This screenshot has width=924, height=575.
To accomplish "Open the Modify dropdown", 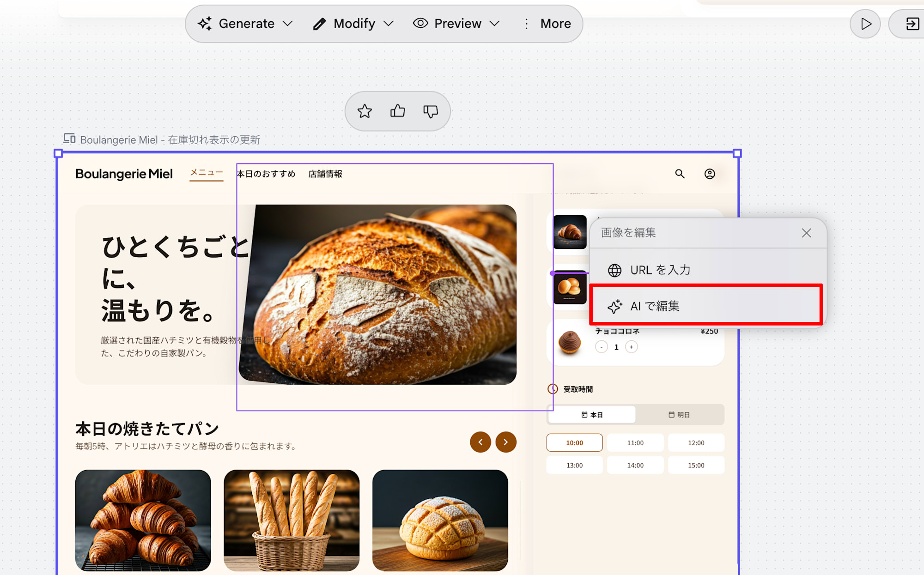I will click(353, 24).
